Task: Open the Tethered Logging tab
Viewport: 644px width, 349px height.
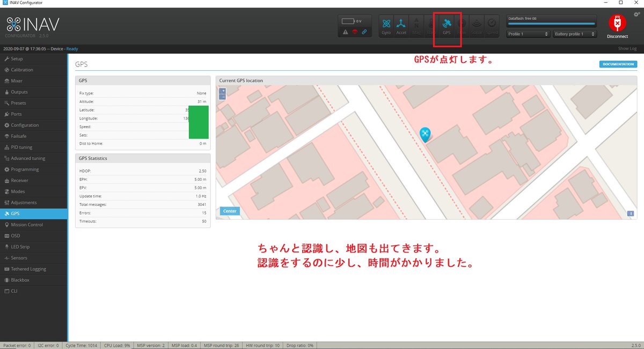Action: (34, 269)
